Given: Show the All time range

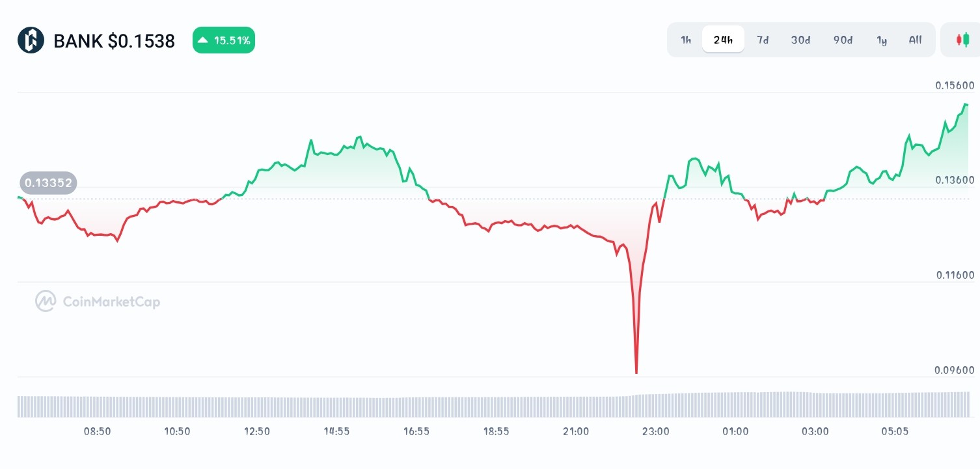Looking at the screenshot, I should point(915,40).
